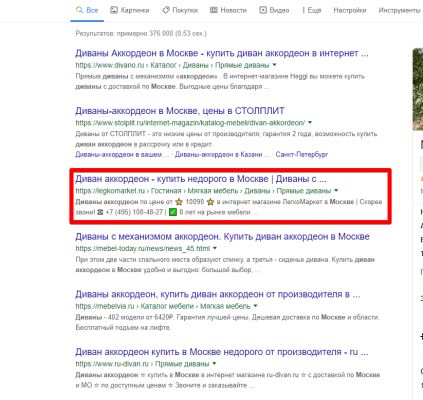Open the Санкт-Петербург sitelink

point(302,155)
